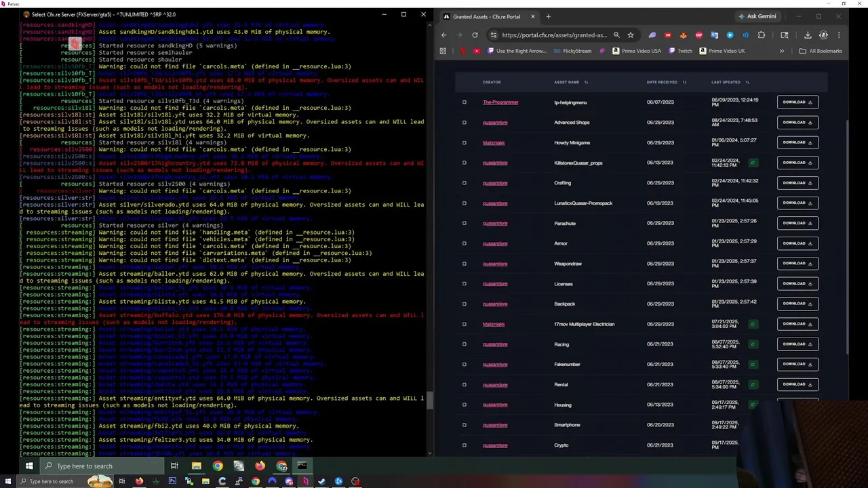Open the All Bookmarks folder
Screen dimensions: 868x488
pyautogui.click(x=821, y=51)
